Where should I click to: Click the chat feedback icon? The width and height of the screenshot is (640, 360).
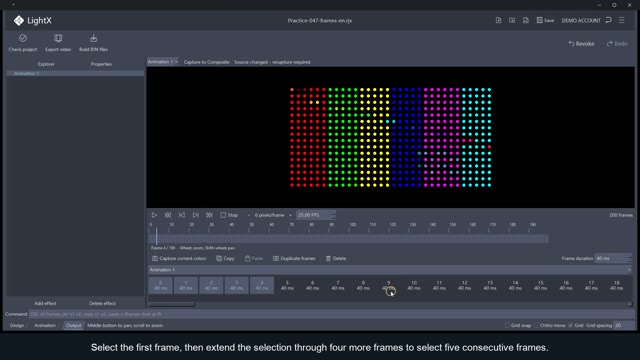point(609,20)
